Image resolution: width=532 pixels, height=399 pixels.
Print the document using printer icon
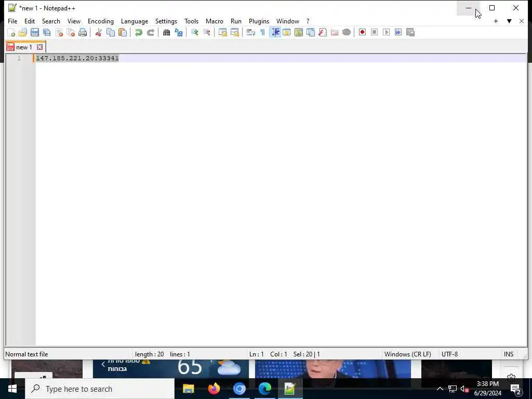[x=83, y=32]
